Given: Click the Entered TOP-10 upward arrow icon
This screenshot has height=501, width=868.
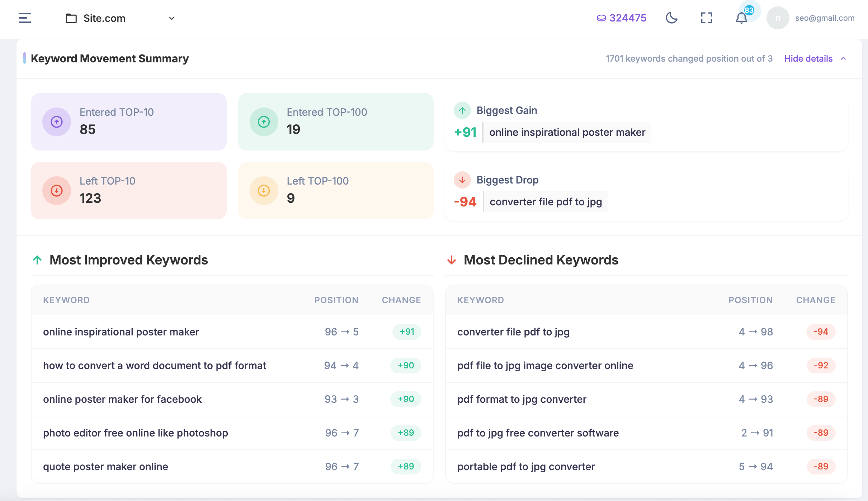Looking at the screenshot, I should coord(56,121).
